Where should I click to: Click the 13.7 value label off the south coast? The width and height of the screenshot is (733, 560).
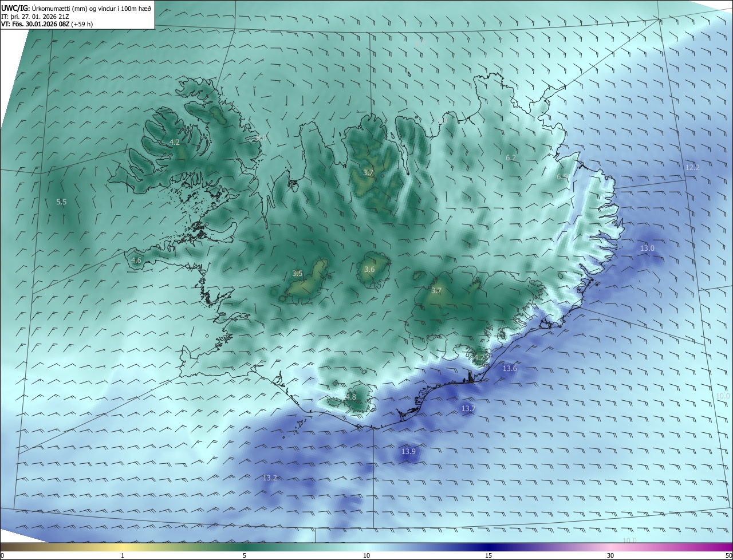point(468,408)
